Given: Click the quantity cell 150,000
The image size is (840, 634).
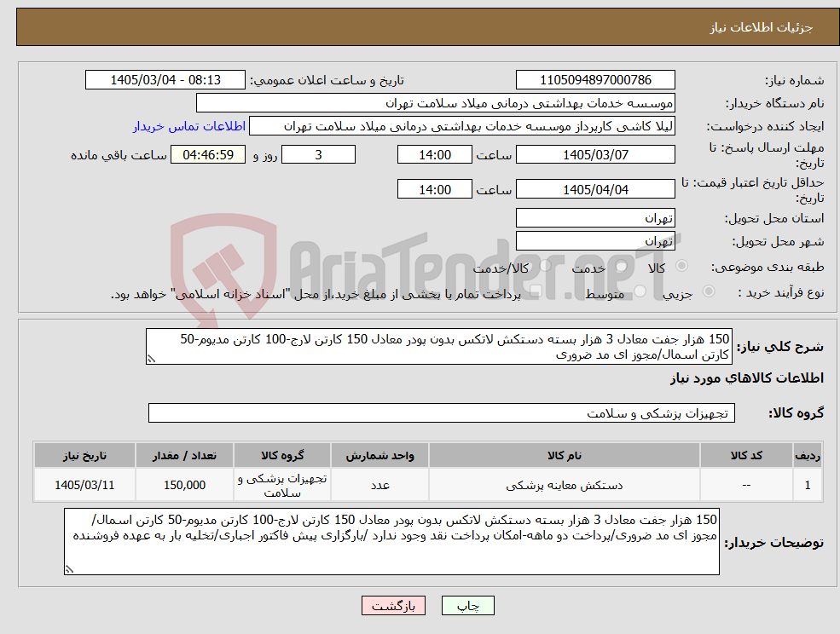Looking at the screenshot, I should (184, 485).
